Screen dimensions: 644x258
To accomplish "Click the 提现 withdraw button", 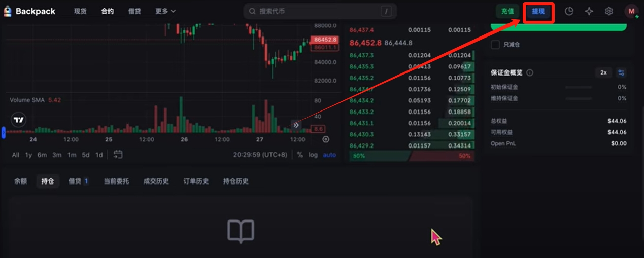I will (538, 11).
